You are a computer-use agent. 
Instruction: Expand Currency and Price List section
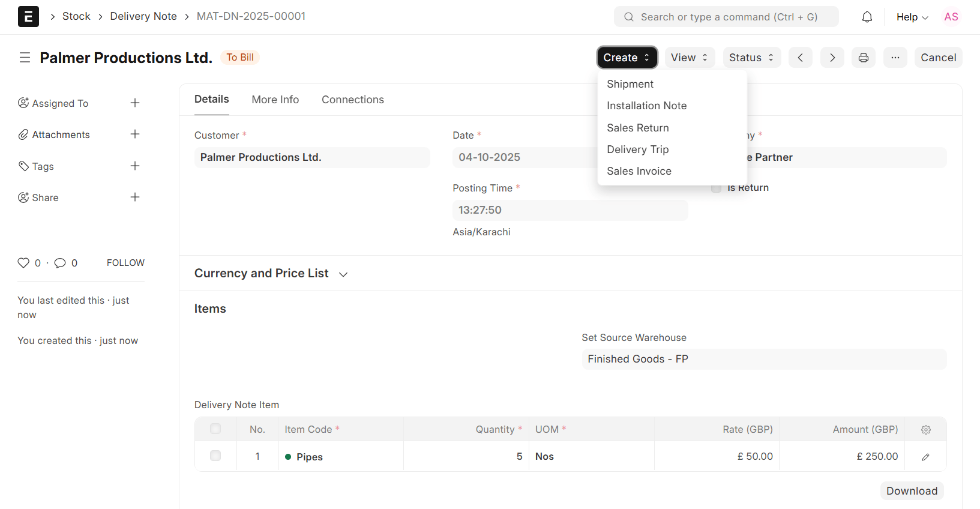click(x=271, y=274)
